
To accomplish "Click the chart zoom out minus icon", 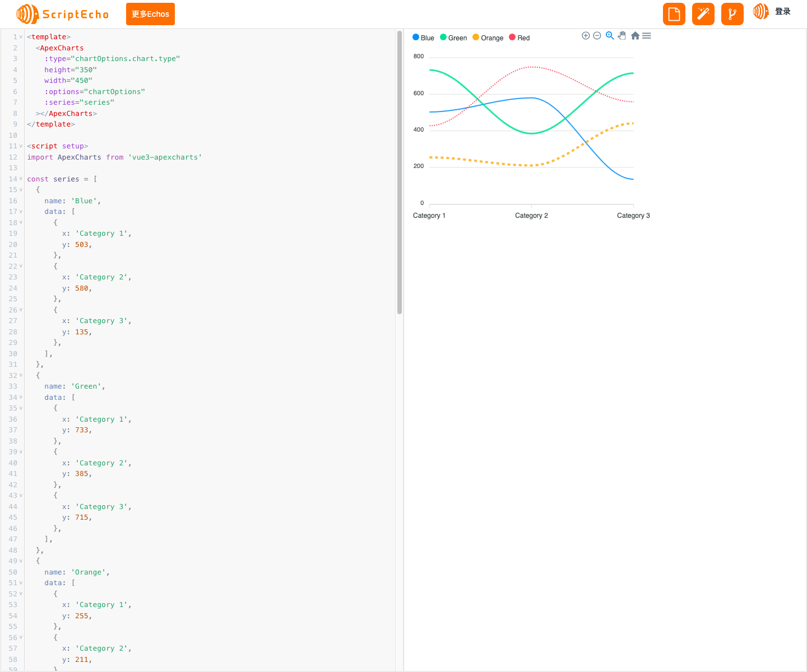I will coord(597,36).
